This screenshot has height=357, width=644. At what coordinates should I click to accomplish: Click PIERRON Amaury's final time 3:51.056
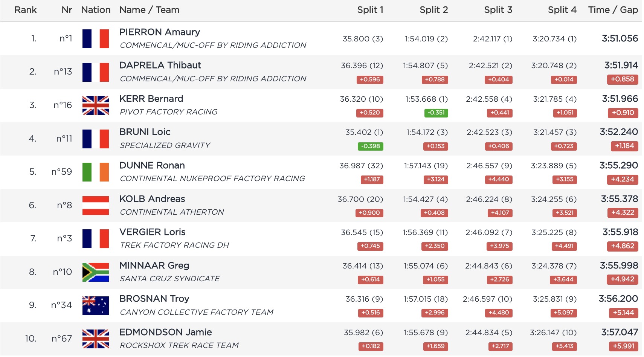pos(620,38)
